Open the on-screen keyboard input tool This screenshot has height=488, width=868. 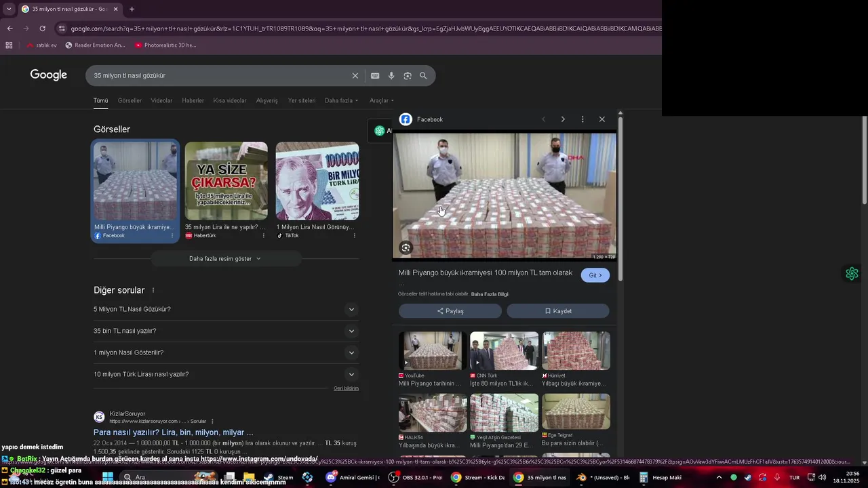click(x=375, y=76)
